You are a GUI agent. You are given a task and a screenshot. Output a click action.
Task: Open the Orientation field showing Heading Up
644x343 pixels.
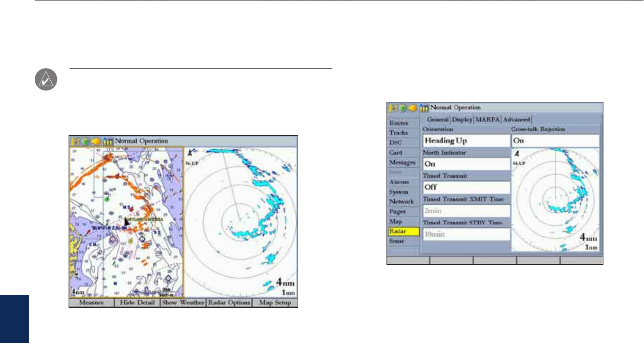click(466, 141)
